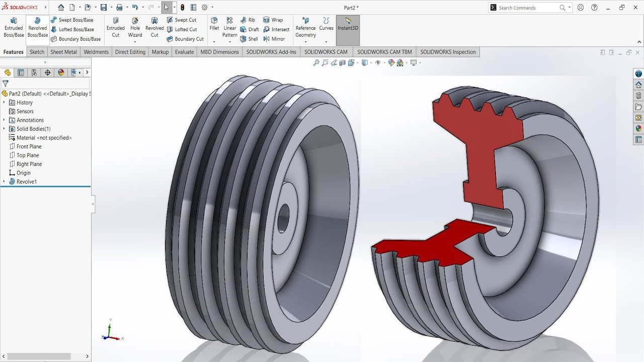Open the Hole Wizard dropdown arrow
644x362 pixels.
(x=135, y=42)
